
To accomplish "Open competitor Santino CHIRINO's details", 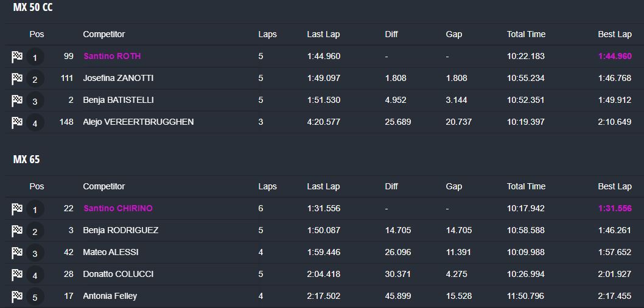I will [x=118, y=208].
